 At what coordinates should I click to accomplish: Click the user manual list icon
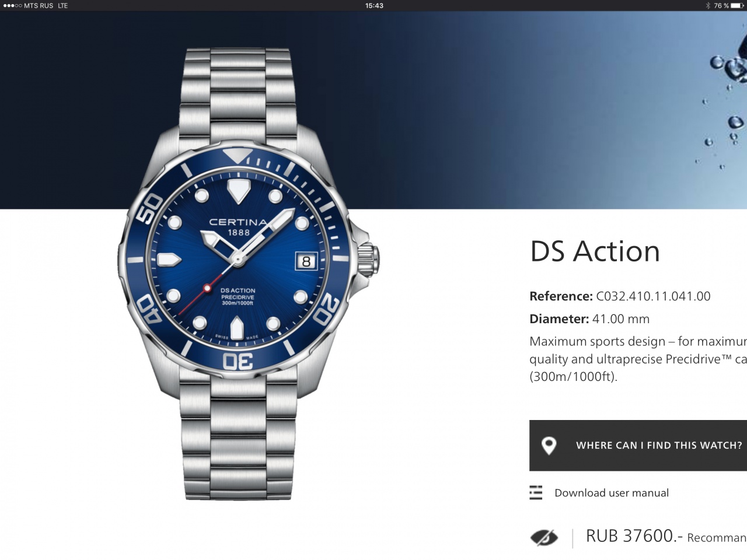[x=536, y=493]
